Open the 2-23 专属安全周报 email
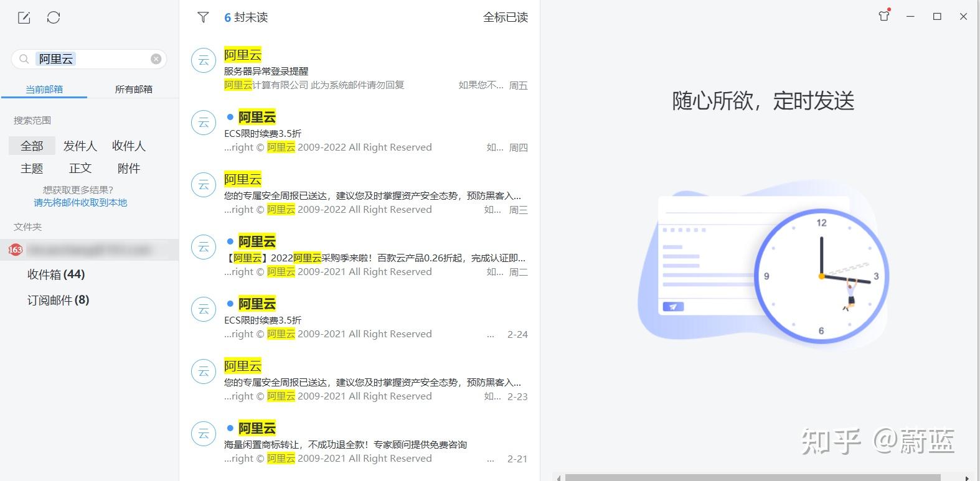Viewport: 980px width, 481px height. point(359,380)
